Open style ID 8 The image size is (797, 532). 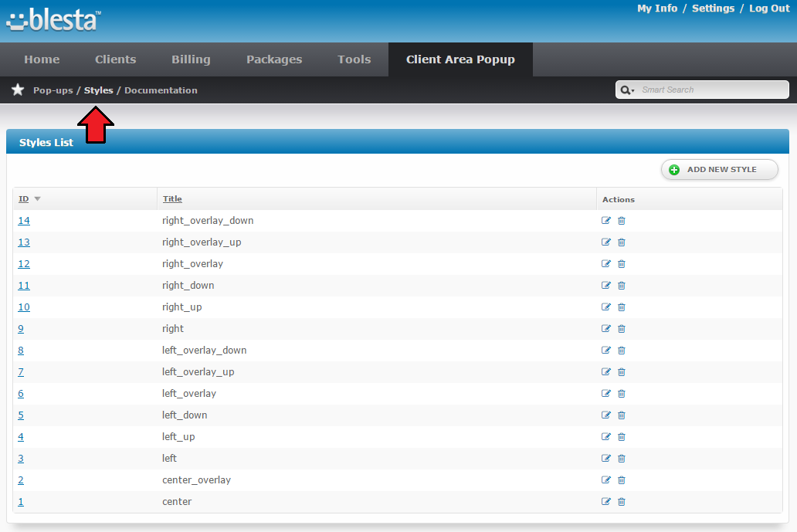(21, 350)
